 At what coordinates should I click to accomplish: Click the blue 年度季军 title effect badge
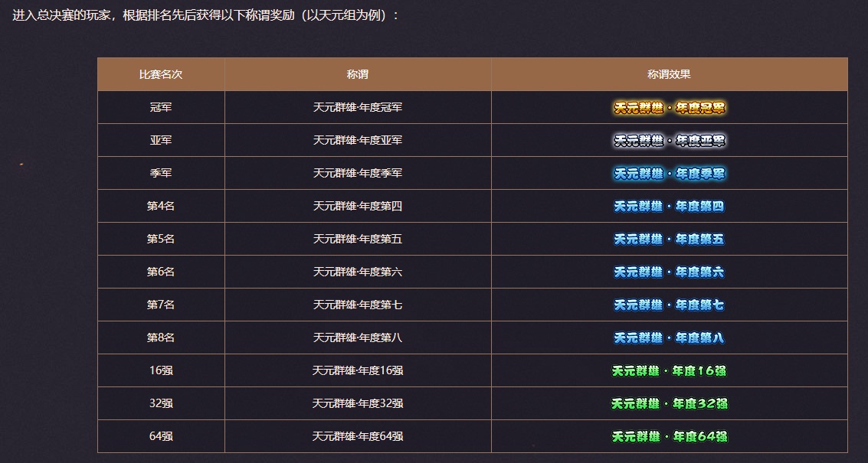tap(670, 174)
